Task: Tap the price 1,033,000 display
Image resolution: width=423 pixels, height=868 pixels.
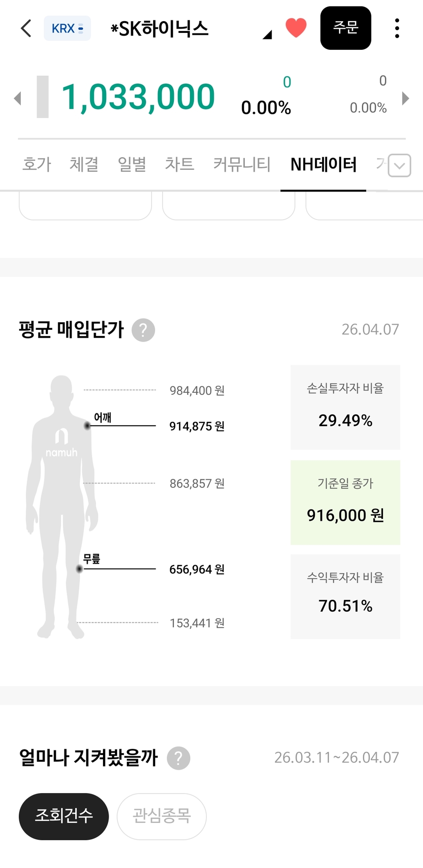Action: pyautogui.click(x=139, y=96)
